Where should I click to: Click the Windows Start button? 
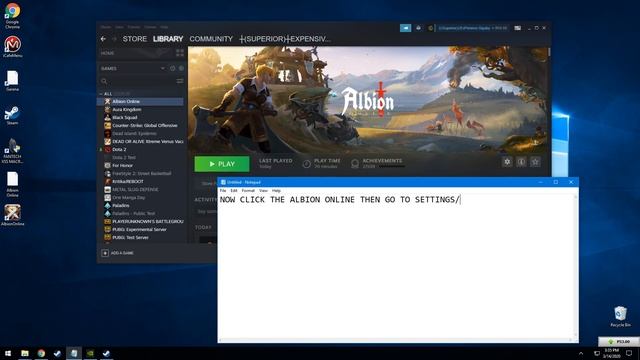pos(8,353)
